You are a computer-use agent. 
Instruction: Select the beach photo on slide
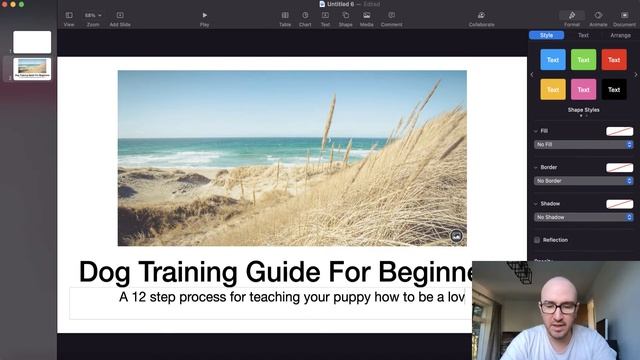click(x=292, y=158)
